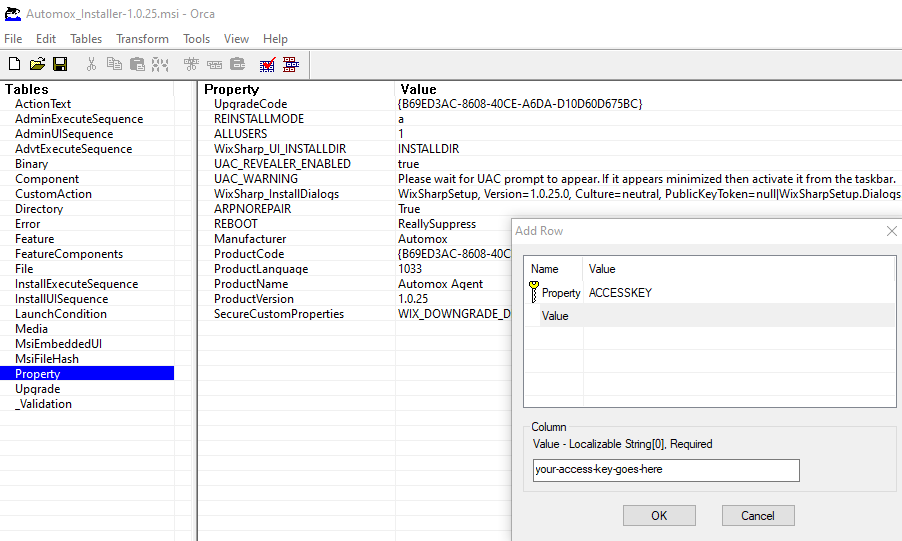Select the highlighted Property table
The height and width of the screenshot is (541, 902).
click(87, 374)
